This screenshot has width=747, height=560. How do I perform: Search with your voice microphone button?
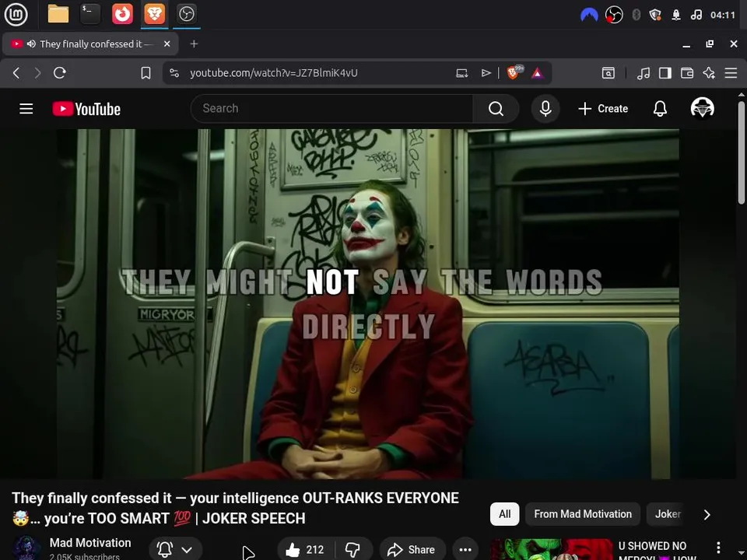tap(545, 109)
